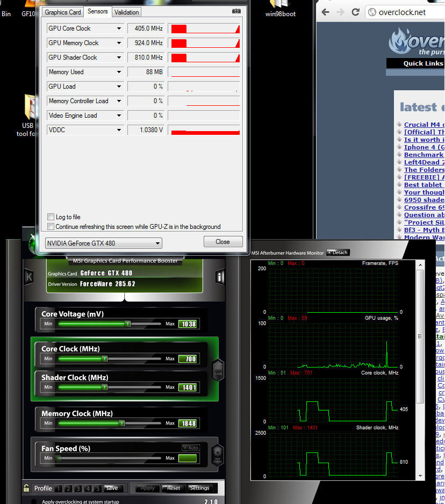Click the Afterburner Apply button
This screenshot has width=445, height=504.
(148, 488)
